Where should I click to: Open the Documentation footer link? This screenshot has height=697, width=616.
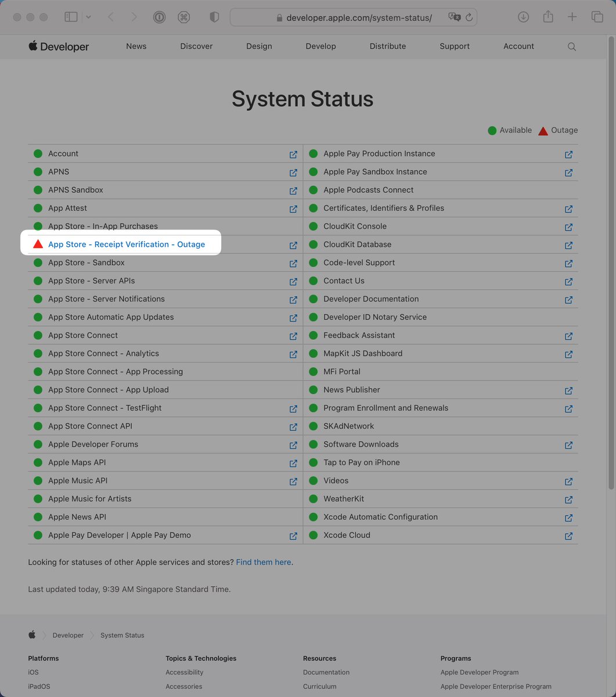[x=326, y=672]
